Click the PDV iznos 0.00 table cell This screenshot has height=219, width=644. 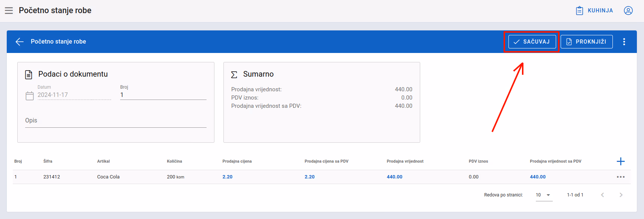[474, 177]
